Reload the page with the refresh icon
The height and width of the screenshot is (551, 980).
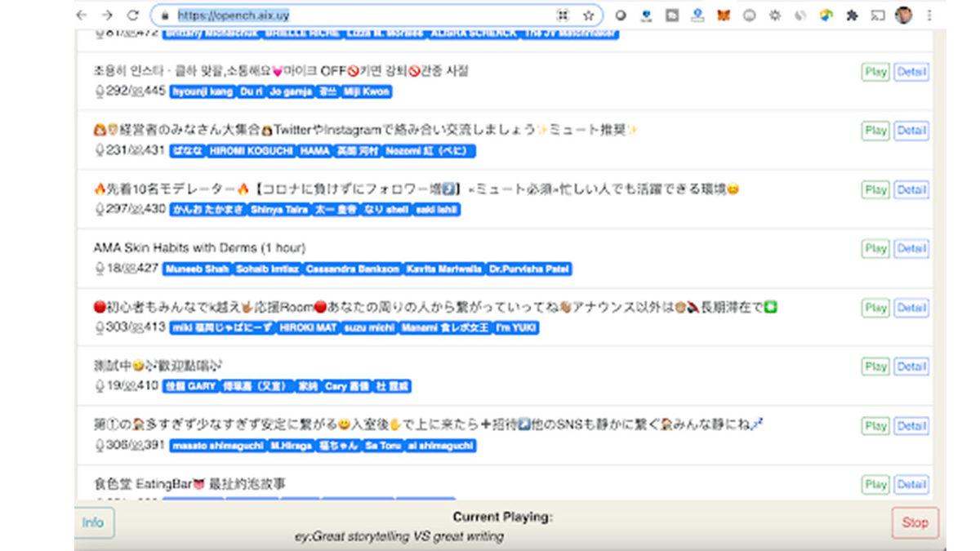pos(132,16)
